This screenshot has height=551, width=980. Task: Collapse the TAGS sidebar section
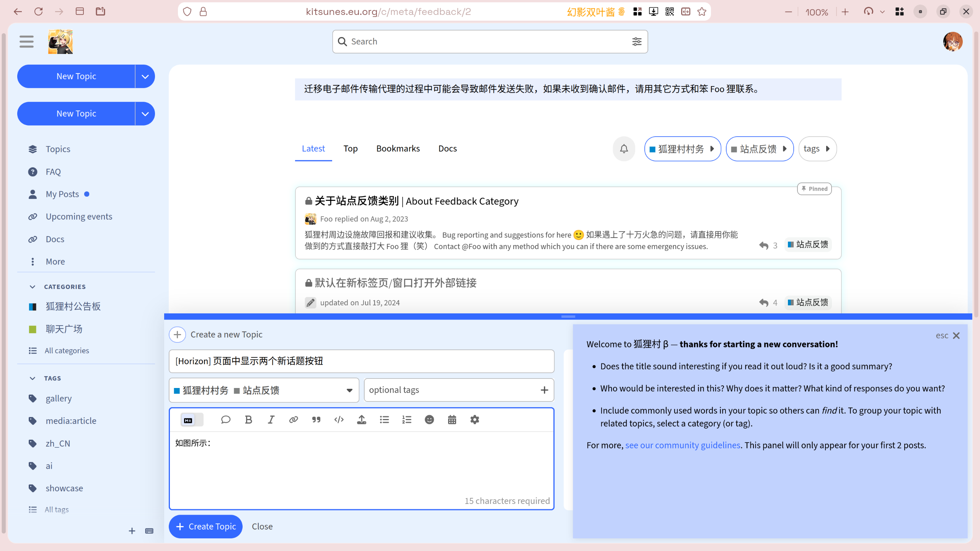click(33, 378)
